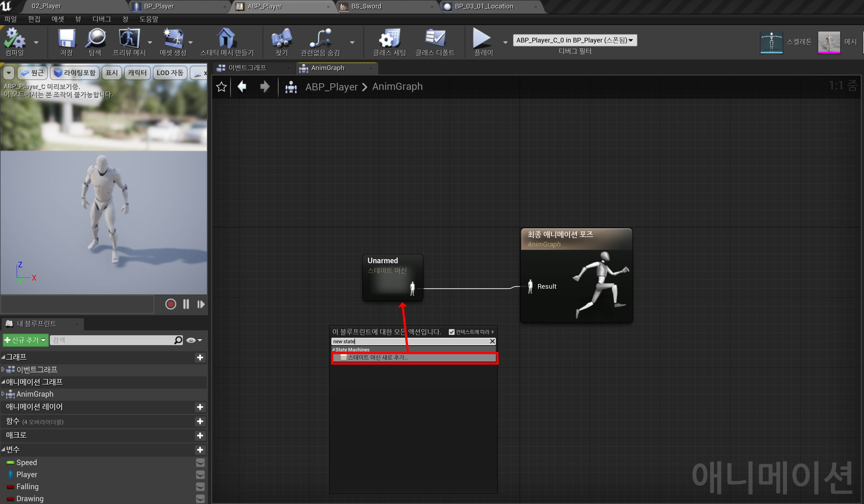864x504 pixels.
Task: Click the 표시 show button
Action: pyautogui.click(x=112, y=73)
